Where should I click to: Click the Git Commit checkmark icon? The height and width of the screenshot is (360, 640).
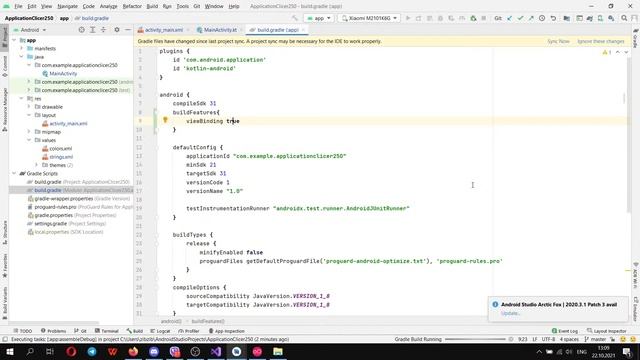[x=520, y=18]
